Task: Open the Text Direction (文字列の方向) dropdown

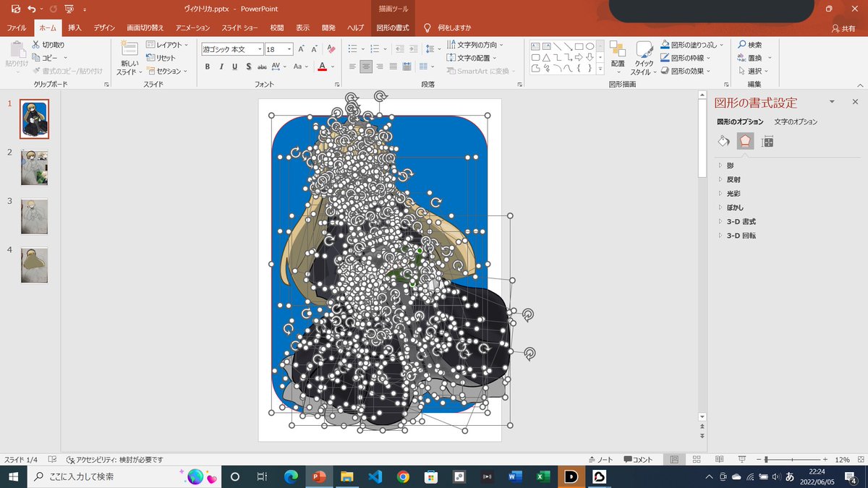Action: [475, 45]
